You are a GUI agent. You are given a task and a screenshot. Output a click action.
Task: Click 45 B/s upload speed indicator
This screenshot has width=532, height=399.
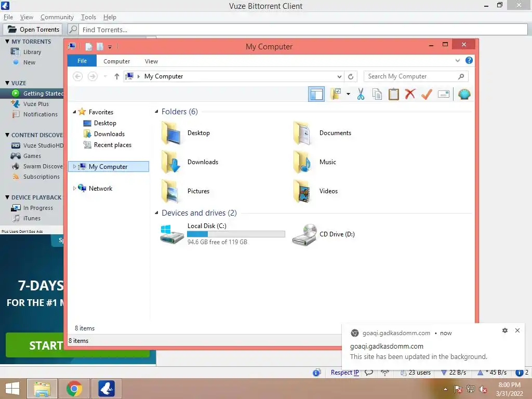492,372
